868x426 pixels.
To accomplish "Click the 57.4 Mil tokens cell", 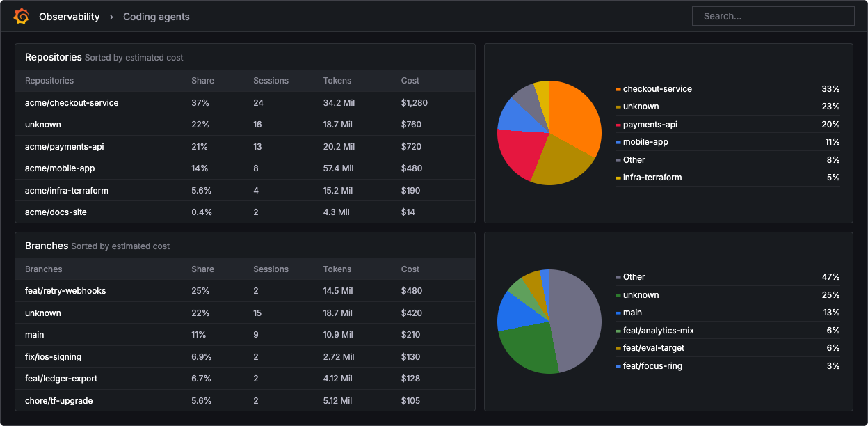I will [338, 168].
